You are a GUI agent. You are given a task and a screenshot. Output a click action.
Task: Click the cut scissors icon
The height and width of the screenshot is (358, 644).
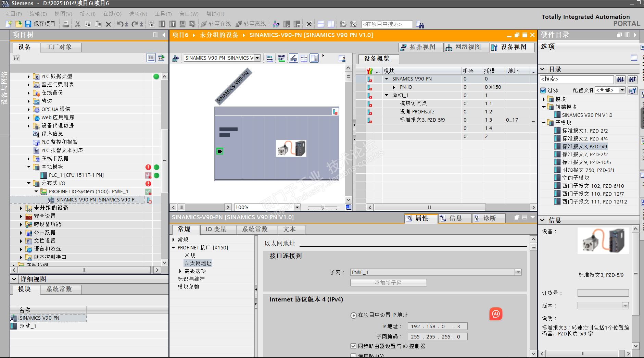click(78, 24)
